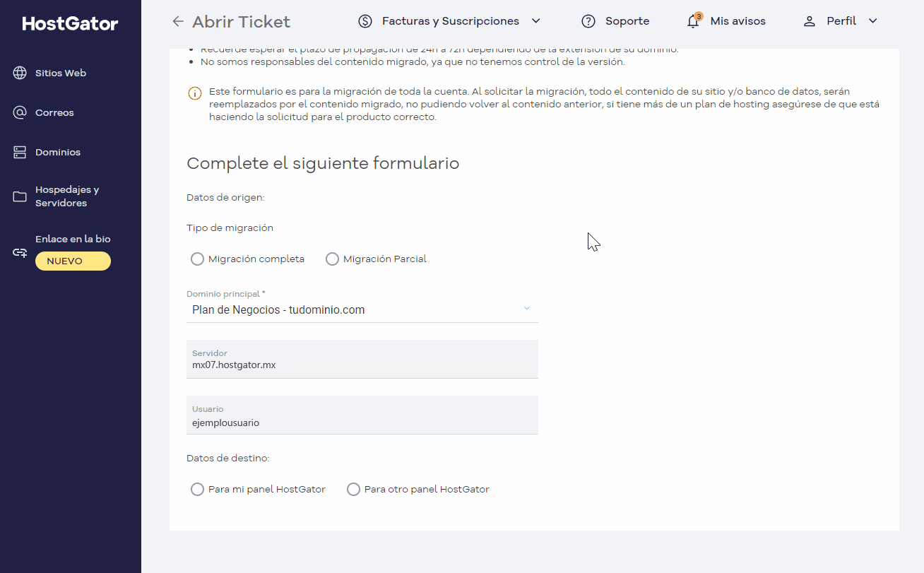The width and height of the screenshot is (924, 573).
Task: Click the Datos de origen label
Action: [x=225, y=198]
